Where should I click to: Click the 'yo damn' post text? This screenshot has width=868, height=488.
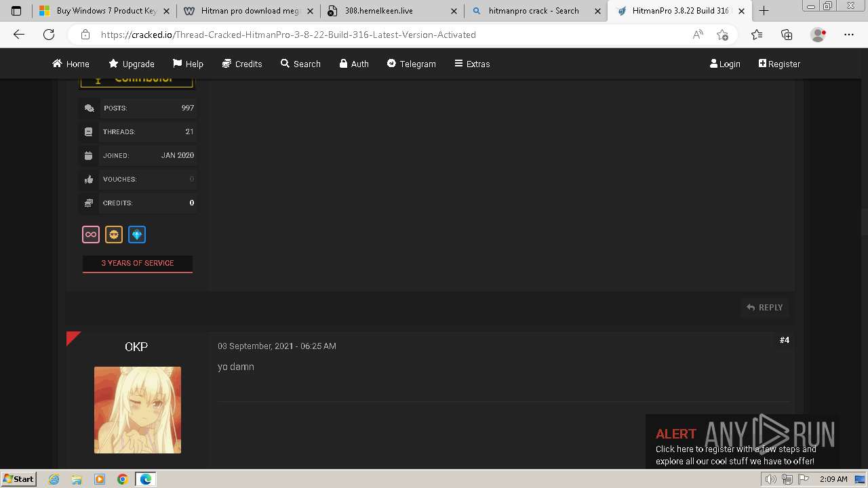236,367
